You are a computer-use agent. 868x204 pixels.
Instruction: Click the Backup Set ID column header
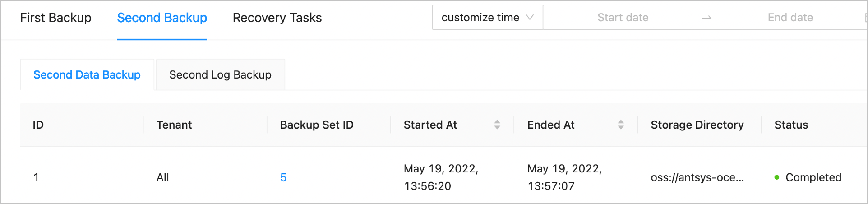pos(316,125)
